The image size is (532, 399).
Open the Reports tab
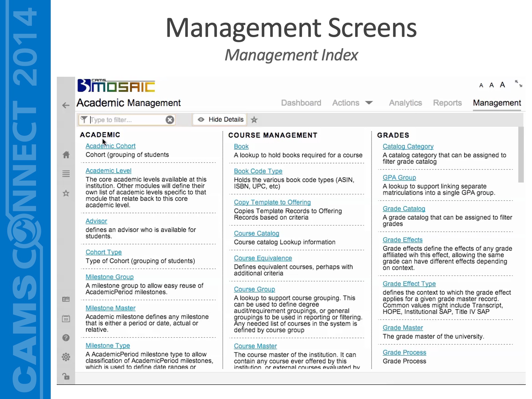pos(447,103)
